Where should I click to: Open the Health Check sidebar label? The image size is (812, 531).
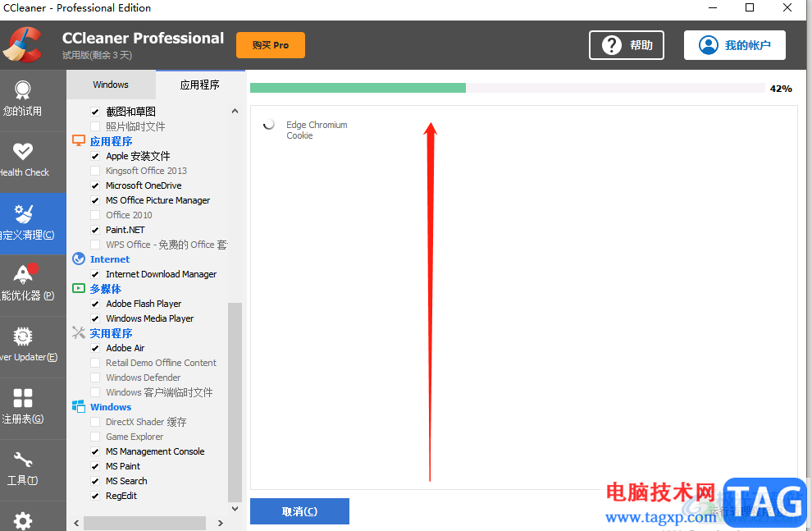[25, 172]
